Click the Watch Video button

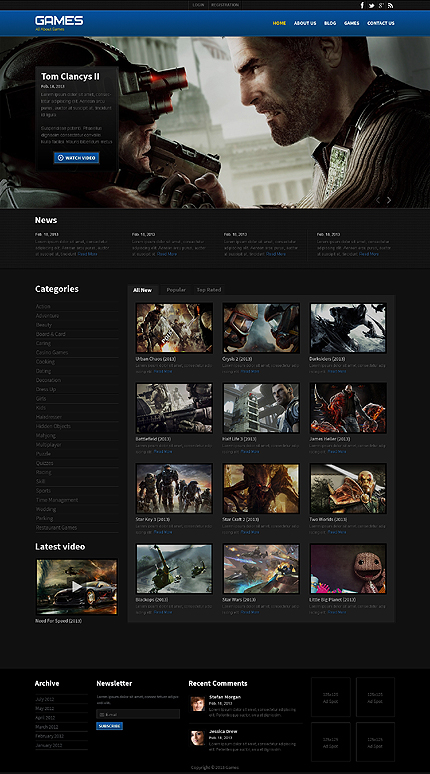point(77,158)
